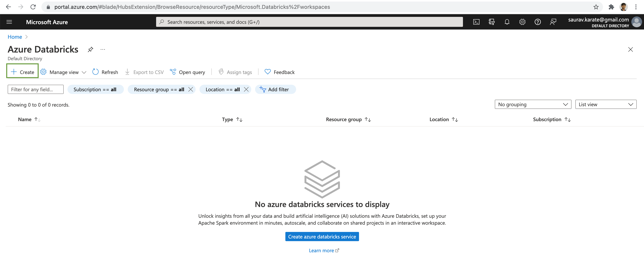The image size is (644, 258).
Task: Reload the page with browser refresh
Action: click(33, 7)
